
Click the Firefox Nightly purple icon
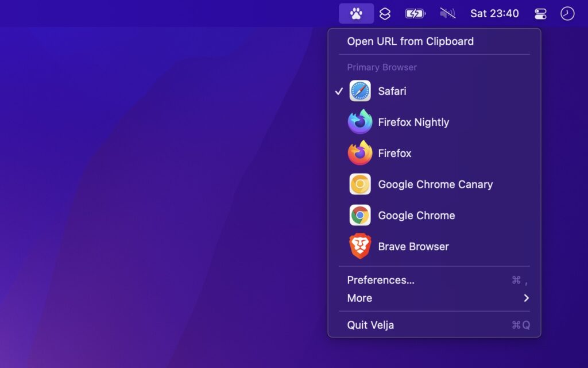click(360, 122)
